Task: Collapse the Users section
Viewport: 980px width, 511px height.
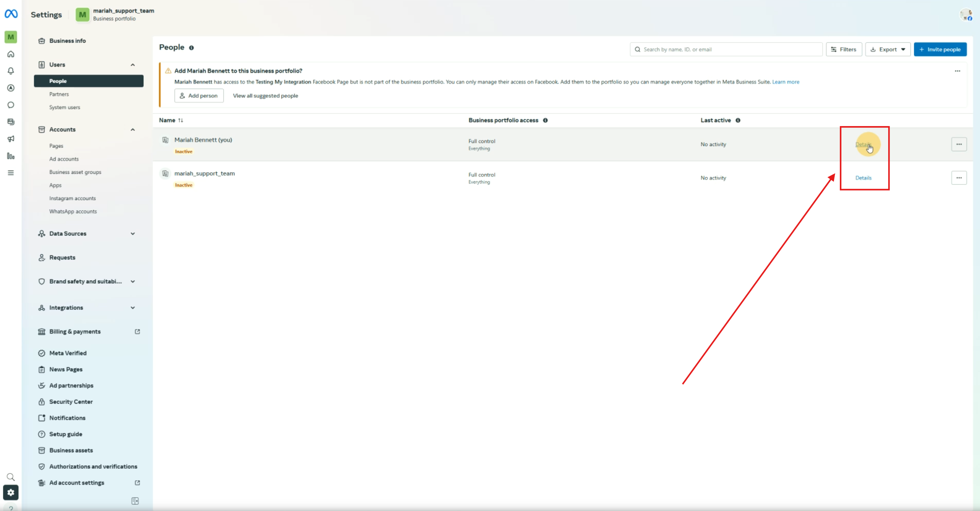Action: [x=133, y=65]
